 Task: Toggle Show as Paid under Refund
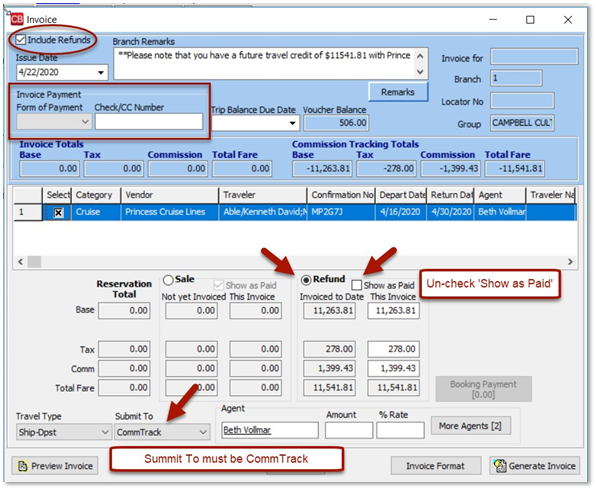(357, 285)
